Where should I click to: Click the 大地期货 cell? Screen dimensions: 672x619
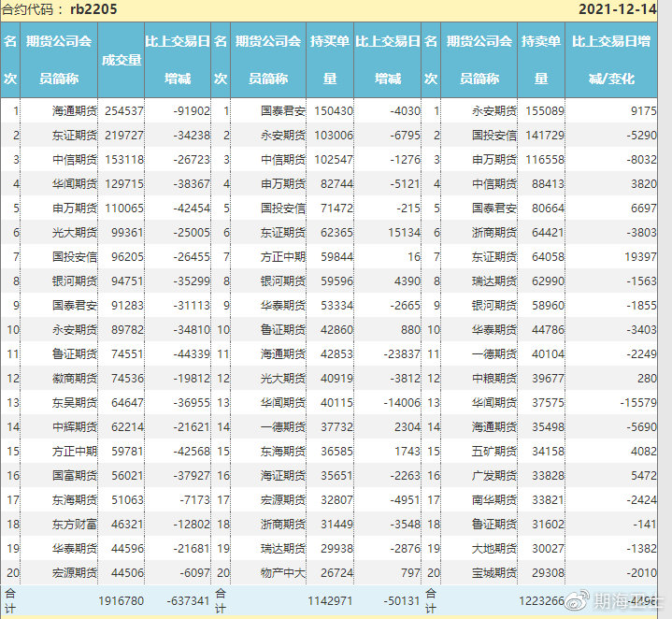pyautogui.click(x=494, y=549)
